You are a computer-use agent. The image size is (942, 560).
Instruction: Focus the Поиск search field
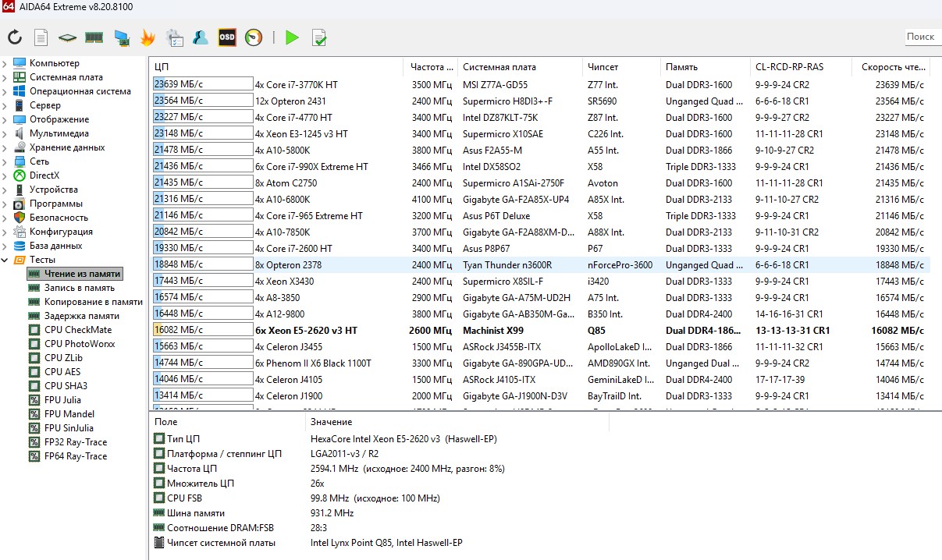tap(922, 37)
